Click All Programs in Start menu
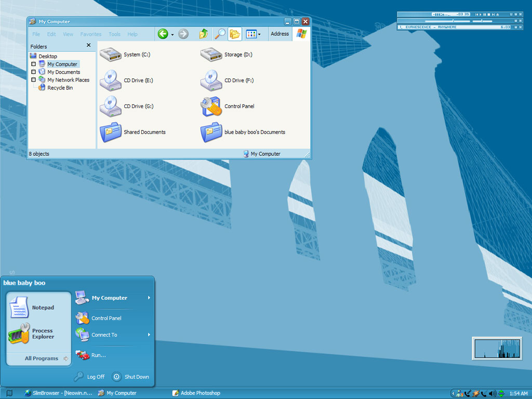The height and width of the screenshot is (399, 532). pos(42,358)
